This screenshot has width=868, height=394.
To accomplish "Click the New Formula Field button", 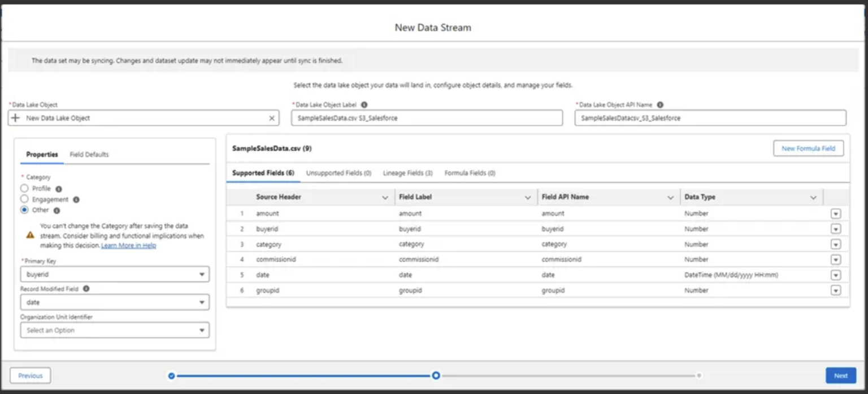I will 808,148.
